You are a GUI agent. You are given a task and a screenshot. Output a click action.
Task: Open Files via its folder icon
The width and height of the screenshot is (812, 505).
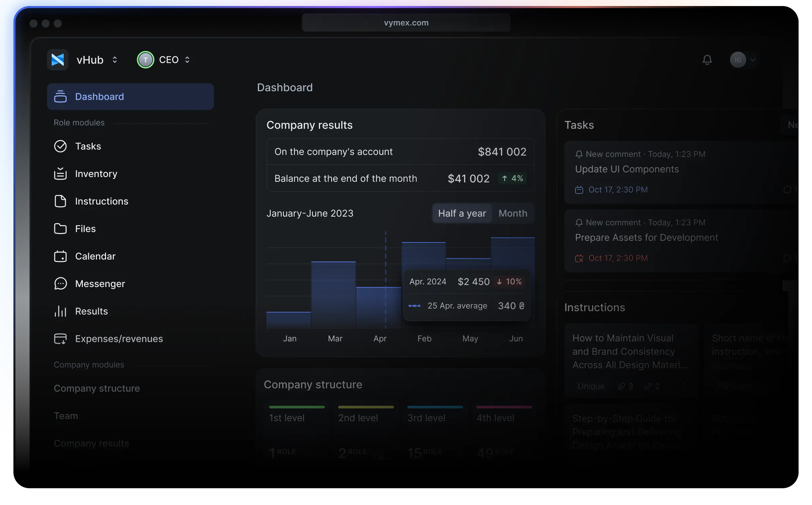[x=60, y=229]
